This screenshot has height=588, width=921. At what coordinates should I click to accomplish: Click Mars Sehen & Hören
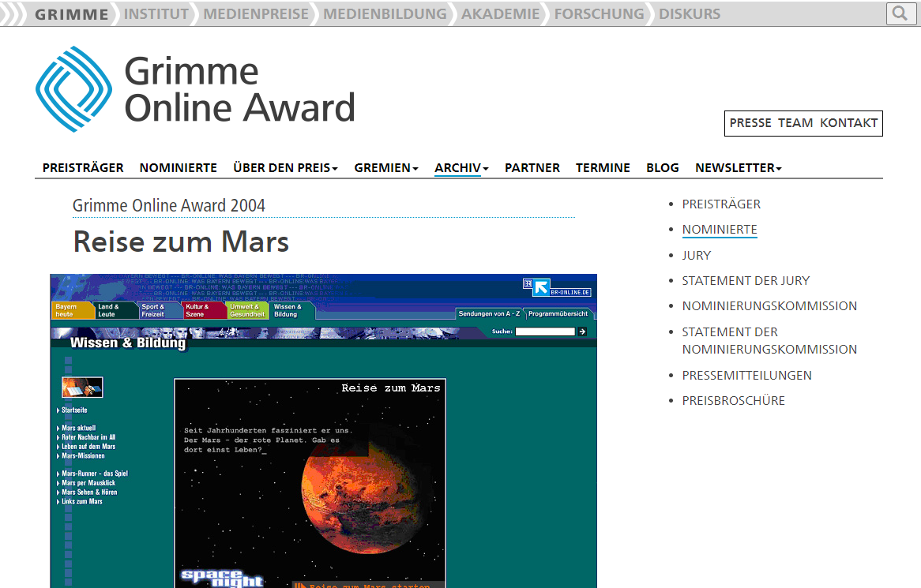pos(89,492)
